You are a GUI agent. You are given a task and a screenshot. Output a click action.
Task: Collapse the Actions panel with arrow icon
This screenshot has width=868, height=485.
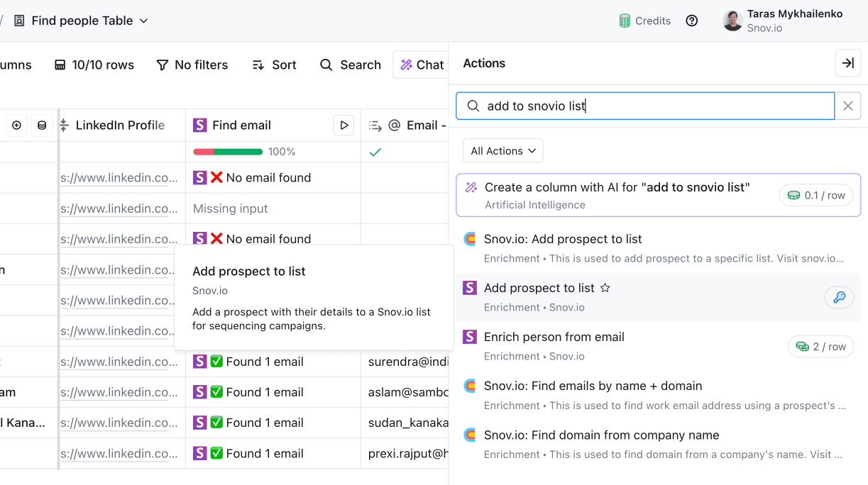coord(847,63)
